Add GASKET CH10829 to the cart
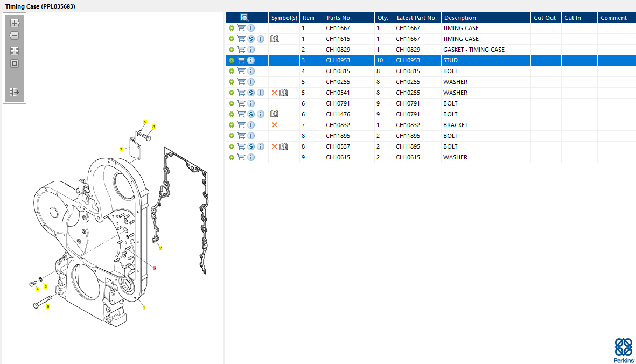636x364 pixels. click(241, 50)
